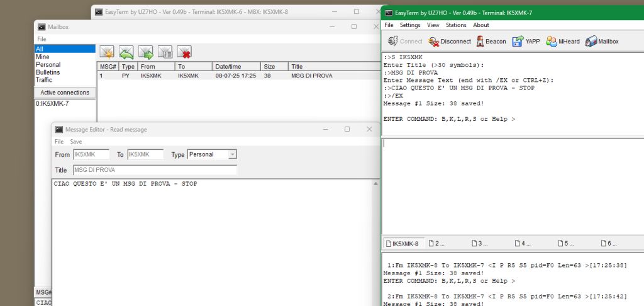
Task: Click monitor line 1:Fm IK5XMK-8 To IK5XMK-7
Action: 507,265
